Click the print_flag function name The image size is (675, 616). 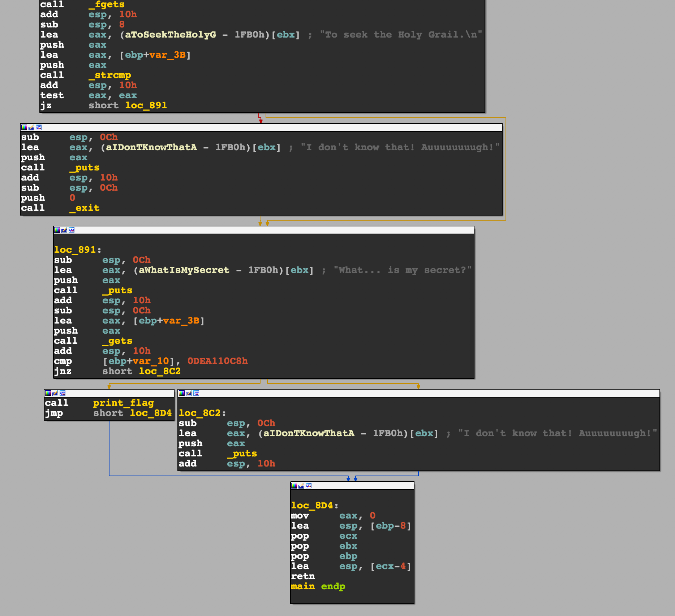124,403
